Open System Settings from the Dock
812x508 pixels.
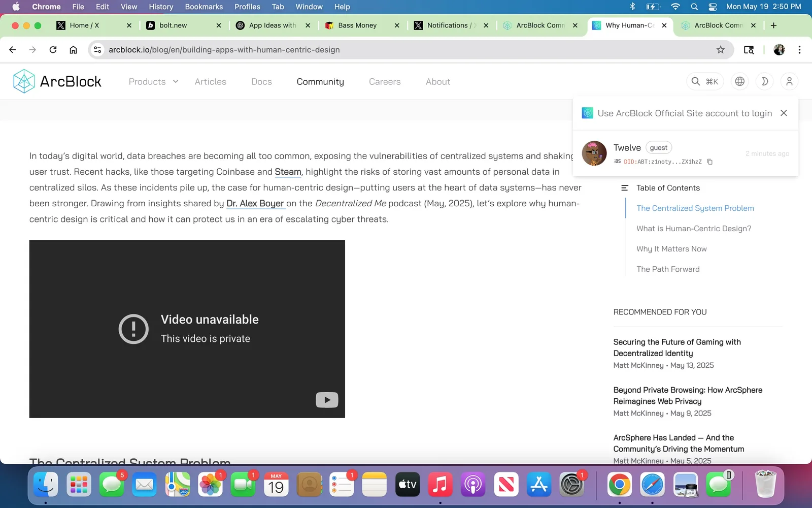click(572, 485)
